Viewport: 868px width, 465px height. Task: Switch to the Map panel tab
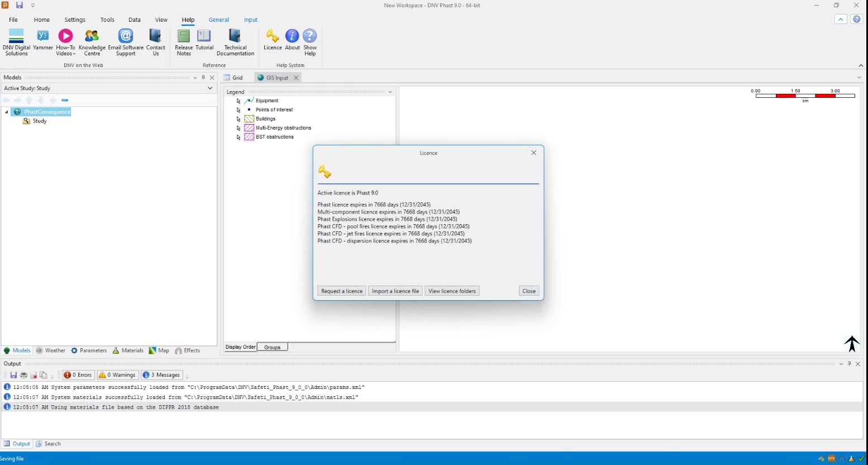click(x=159, y=350)
